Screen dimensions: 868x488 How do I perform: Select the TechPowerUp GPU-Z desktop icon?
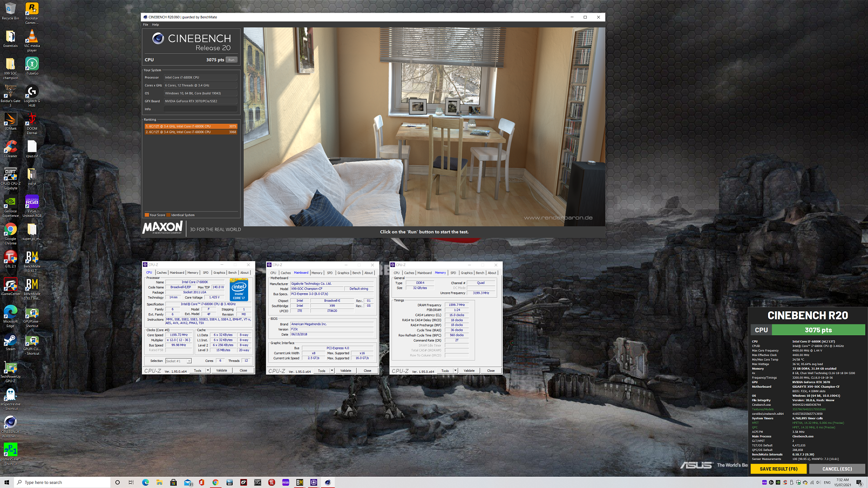click(x=10, y=372)
